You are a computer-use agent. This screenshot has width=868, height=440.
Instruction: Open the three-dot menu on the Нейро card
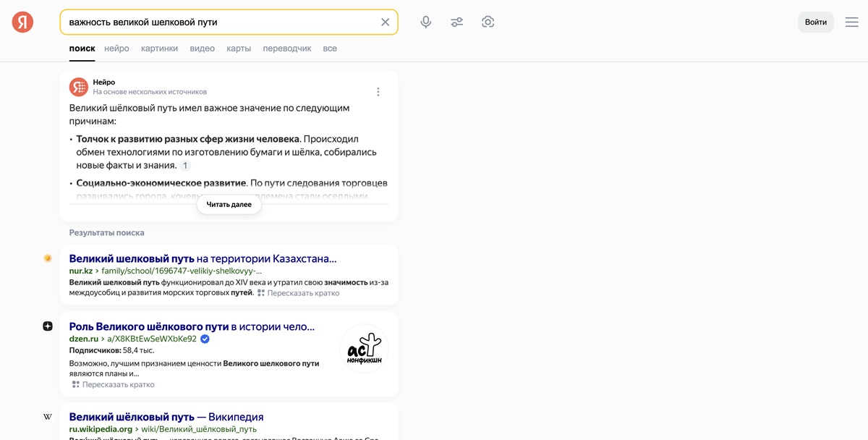378,92
